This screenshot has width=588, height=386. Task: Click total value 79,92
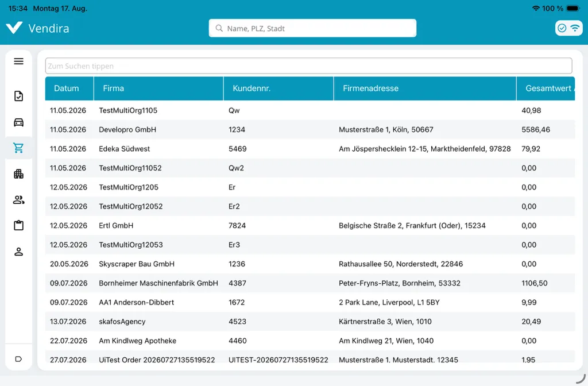531,149
